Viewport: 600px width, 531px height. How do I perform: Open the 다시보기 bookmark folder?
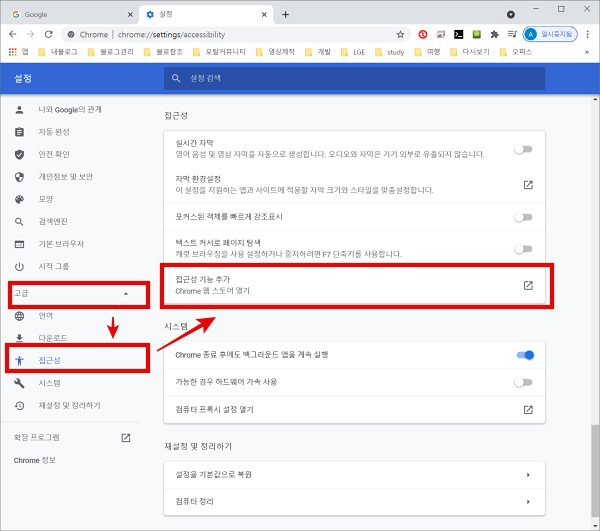[470, 52]
